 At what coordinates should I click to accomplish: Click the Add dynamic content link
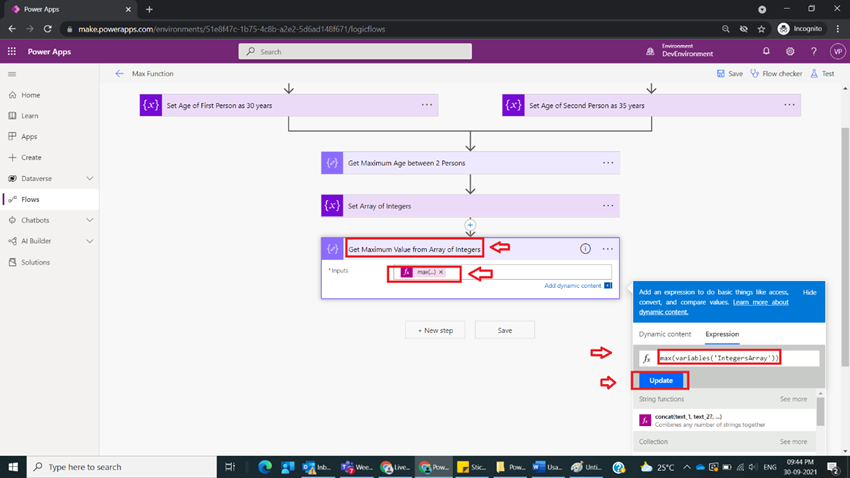point(572,286)
